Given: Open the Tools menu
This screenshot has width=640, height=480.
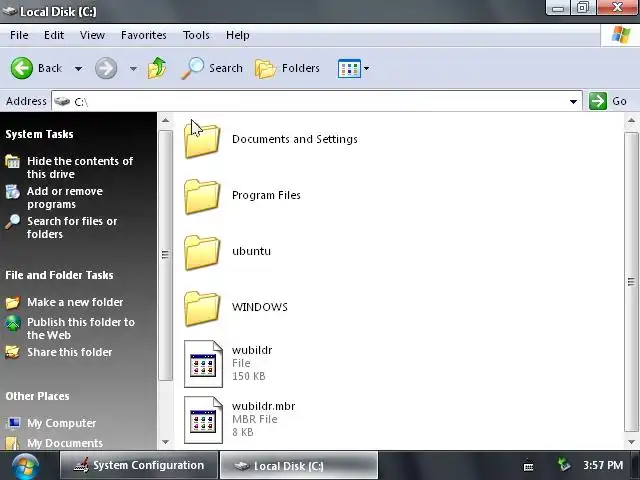Looking at the screenshot, I should (x=196, y=35).
